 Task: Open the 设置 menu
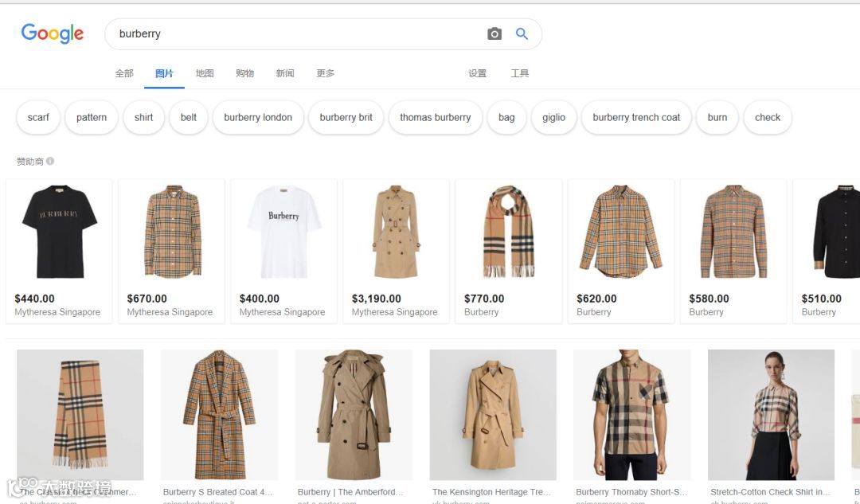477,73
